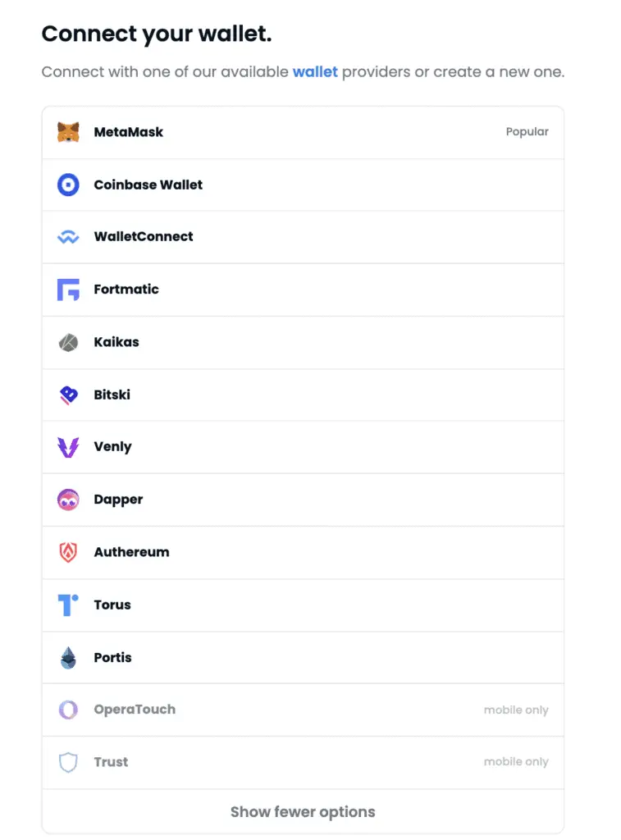Screen dimensions: 621x840
Task: Click the Bitski heart icon
Action: [x=68, y=395]
